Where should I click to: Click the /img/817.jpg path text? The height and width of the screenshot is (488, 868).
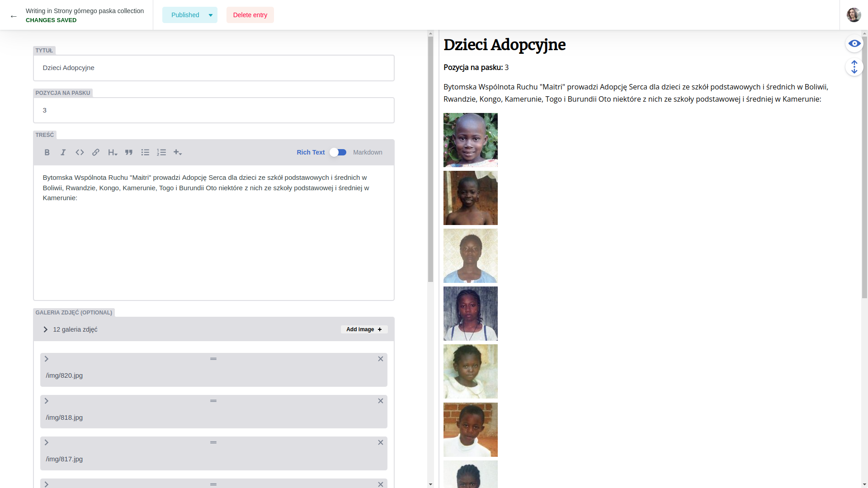click(64, 459)
